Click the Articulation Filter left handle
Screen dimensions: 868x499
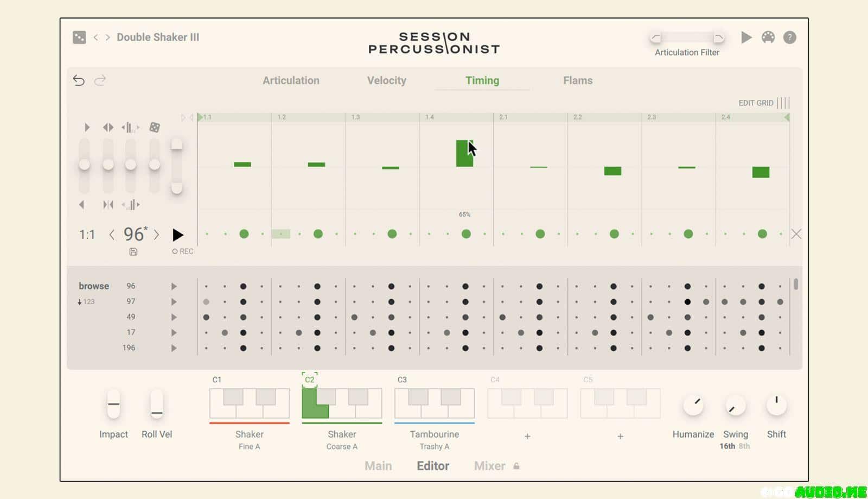click(x=656, y=37)
